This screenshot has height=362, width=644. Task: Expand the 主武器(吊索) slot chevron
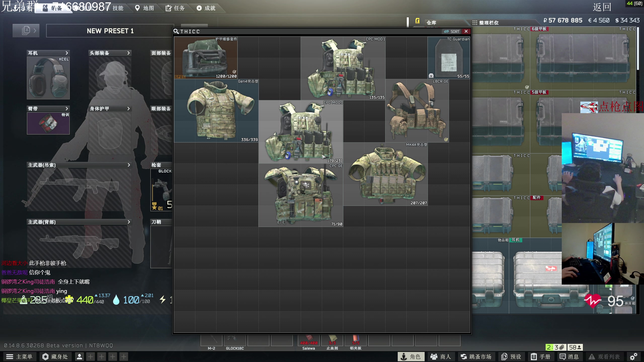pos(129,165)
